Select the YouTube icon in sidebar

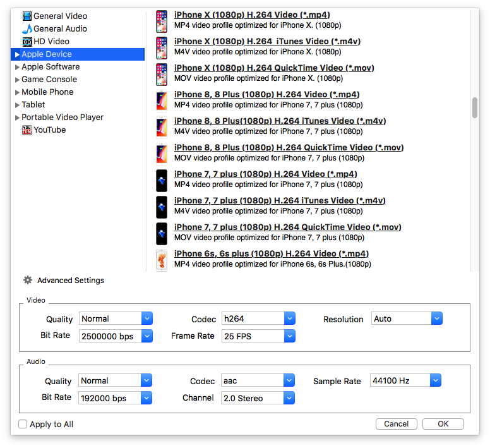tap(27, 130)
